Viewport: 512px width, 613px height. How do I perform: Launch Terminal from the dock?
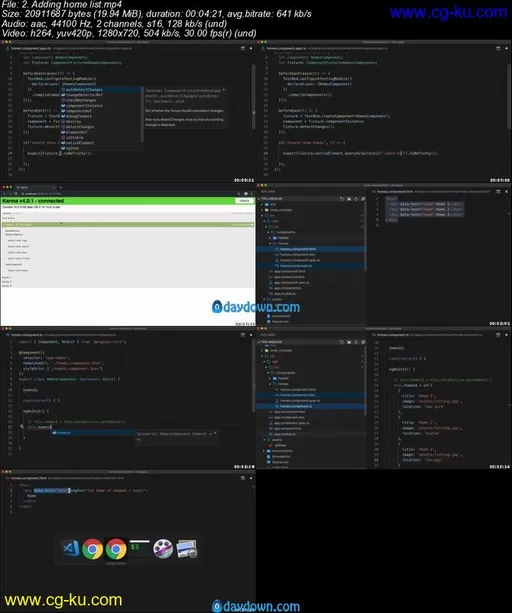point(140,549)
